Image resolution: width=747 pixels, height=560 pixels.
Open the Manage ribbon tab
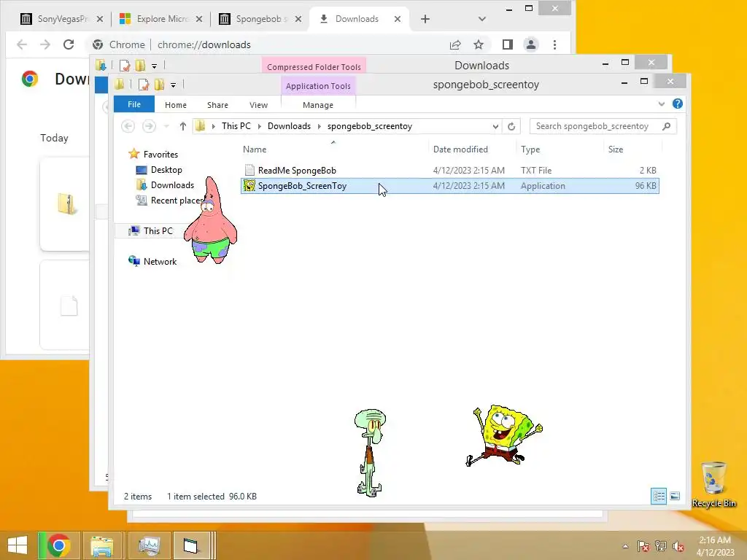point(318,105)
